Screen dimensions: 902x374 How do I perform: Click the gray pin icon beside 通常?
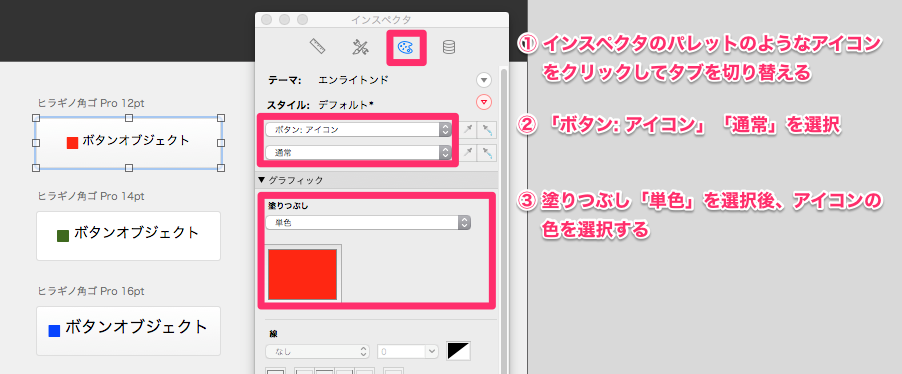pos(468,152)
